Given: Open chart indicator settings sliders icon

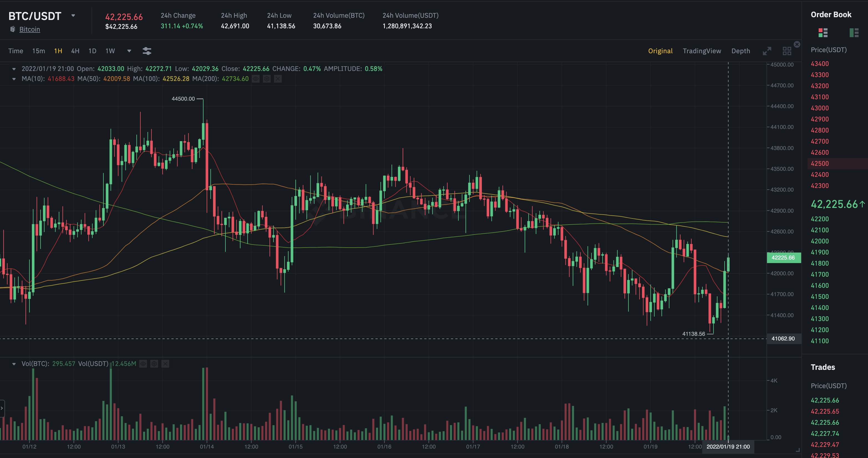Looking at the screenshot, I should point(147,51).
